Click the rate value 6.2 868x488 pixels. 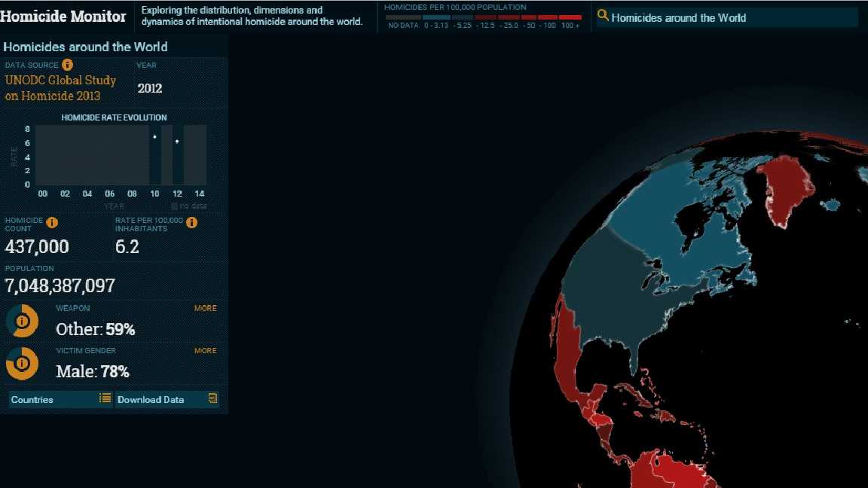tap(127, 247)
